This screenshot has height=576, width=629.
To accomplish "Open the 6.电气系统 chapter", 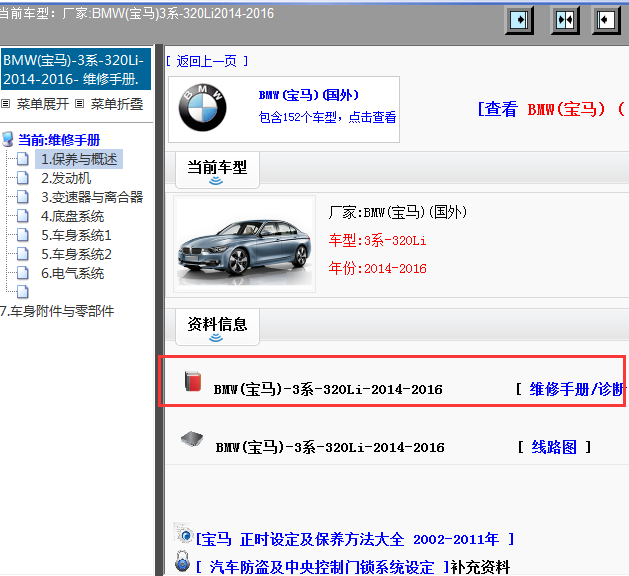I will (x=73, y=274).
